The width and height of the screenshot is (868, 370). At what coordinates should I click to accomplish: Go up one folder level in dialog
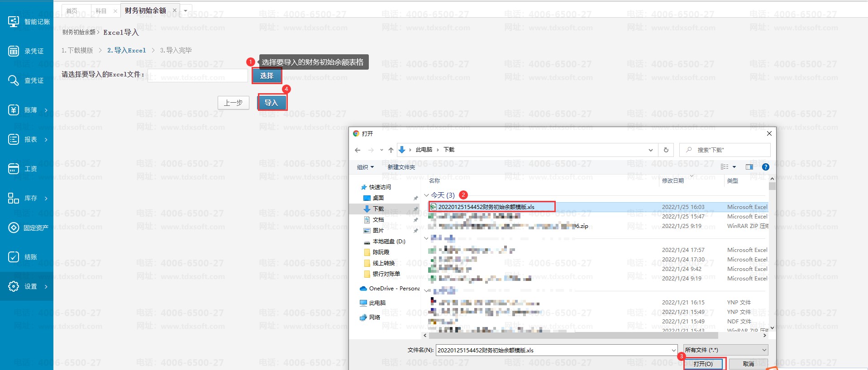[x=391, y=150]
